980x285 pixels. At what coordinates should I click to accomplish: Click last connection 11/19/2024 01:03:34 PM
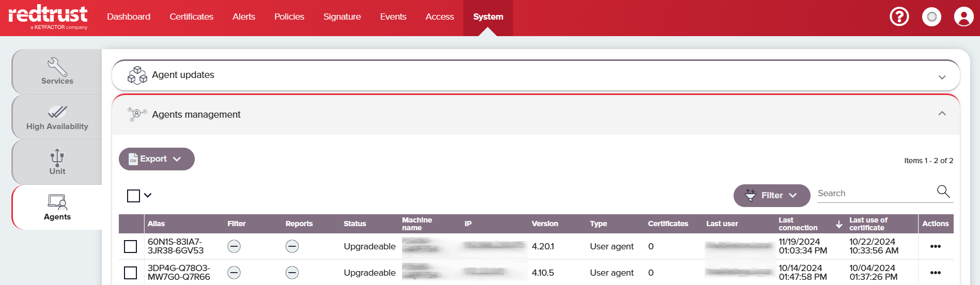pyautogui.click(x=803, y=246)
